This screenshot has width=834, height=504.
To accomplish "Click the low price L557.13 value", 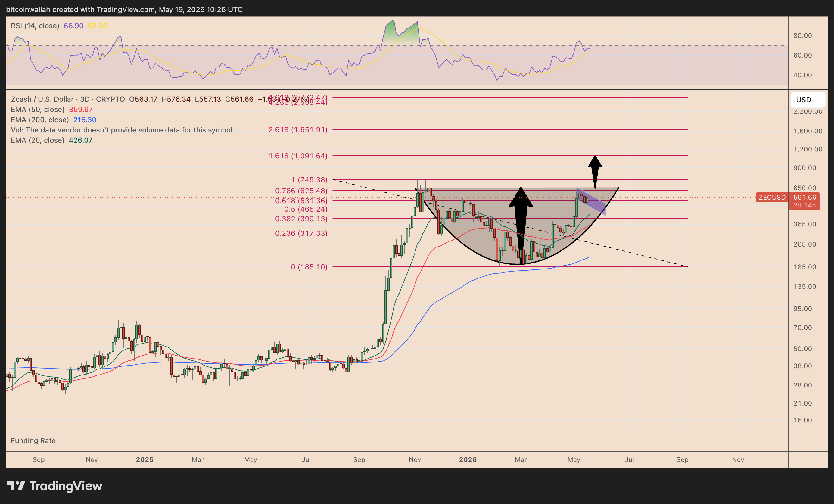I will point(208,99).
